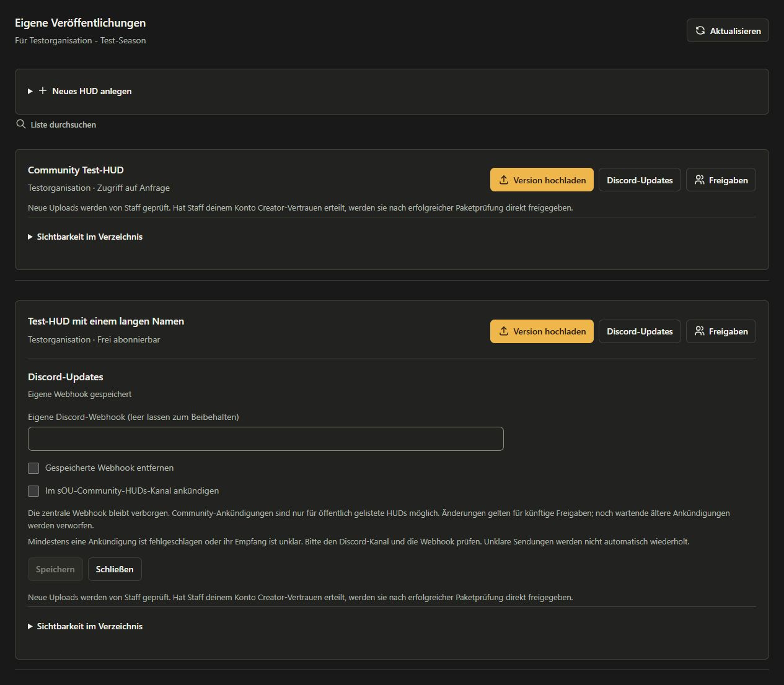Open Freigaben for Test-HUD mit einem langen Namen
Viewport: 784px width, 685px height.
721,331
